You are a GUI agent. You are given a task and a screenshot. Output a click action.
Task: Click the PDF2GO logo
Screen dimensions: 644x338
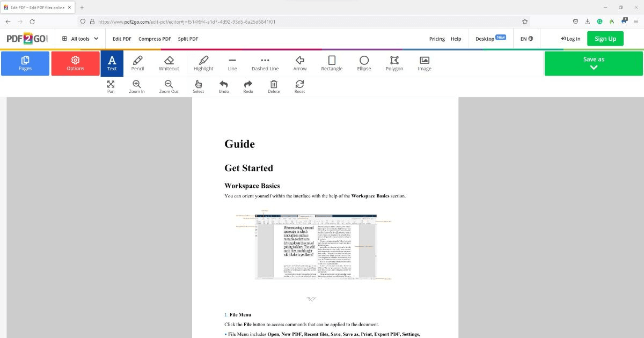pyautogui.click(x=27, y=39)
